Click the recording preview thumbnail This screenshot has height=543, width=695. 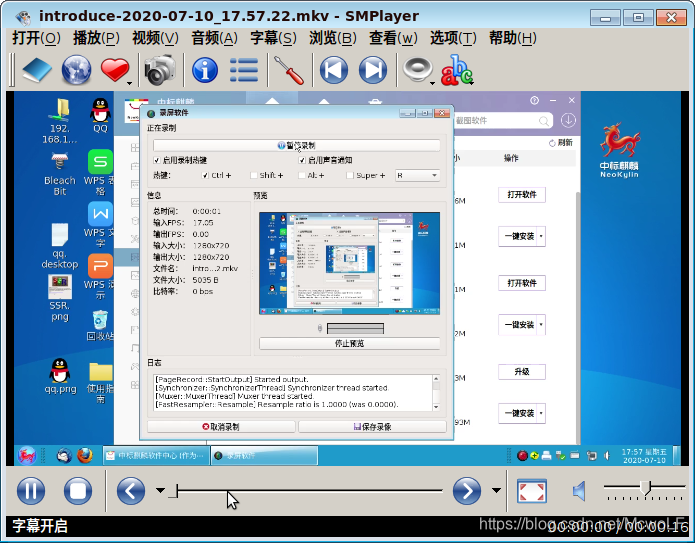click(350, 263)
